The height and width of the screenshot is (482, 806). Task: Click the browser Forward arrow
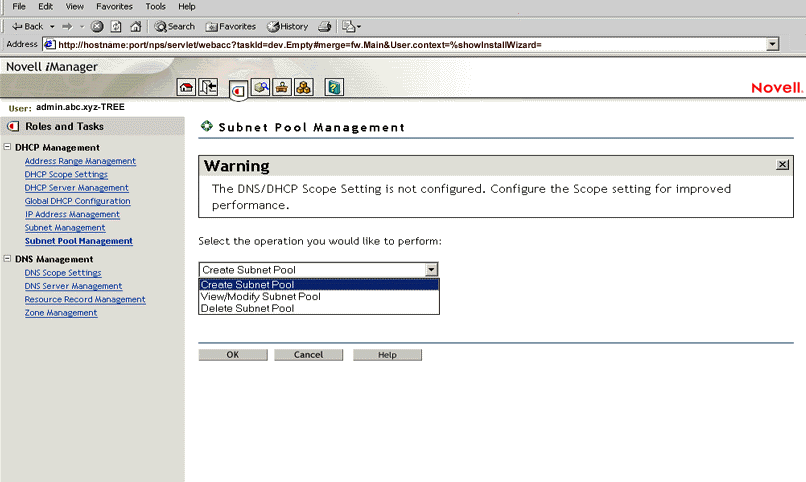(x=67, y=27)
